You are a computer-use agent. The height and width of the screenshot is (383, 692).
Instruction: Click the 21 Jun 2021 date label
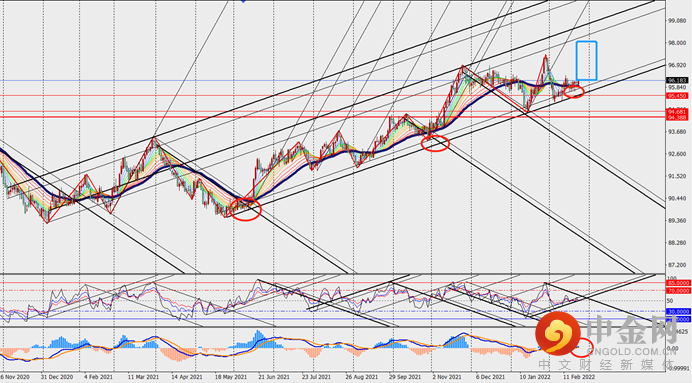(274, 377)
